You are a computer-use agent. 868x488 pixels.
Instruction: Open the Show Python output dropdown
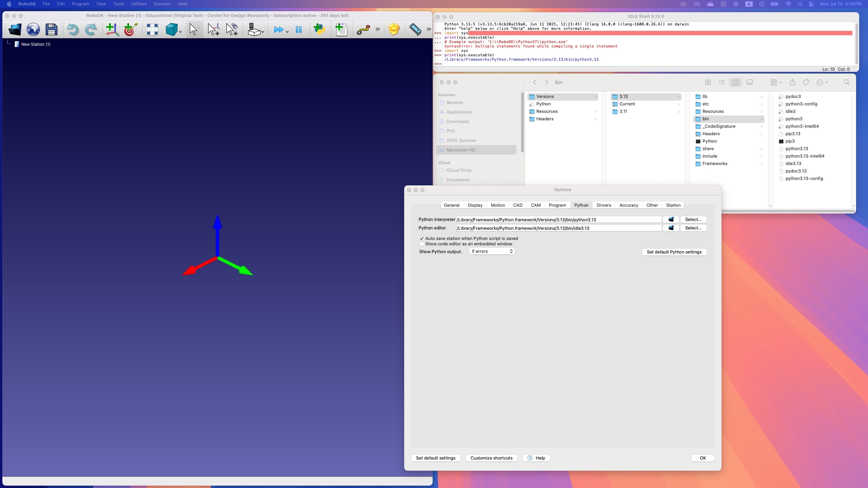coord(492,251)
